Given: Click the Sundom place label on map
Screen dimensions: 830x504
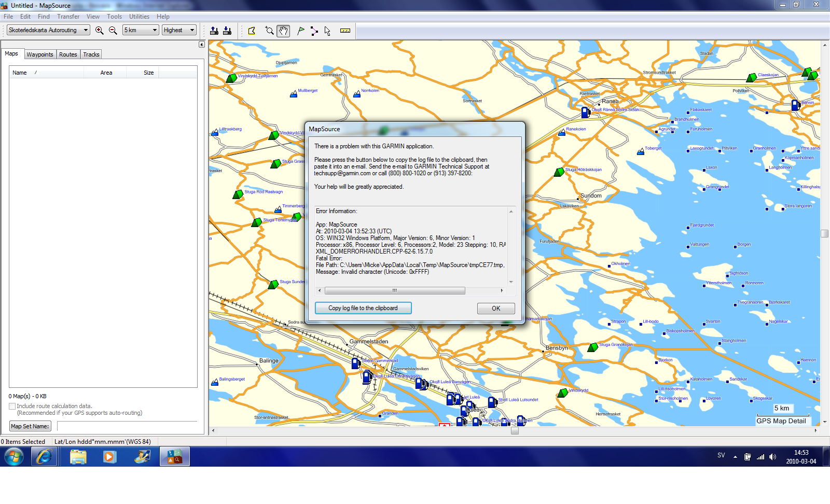Looking at the screenshot, I should 591,195.
